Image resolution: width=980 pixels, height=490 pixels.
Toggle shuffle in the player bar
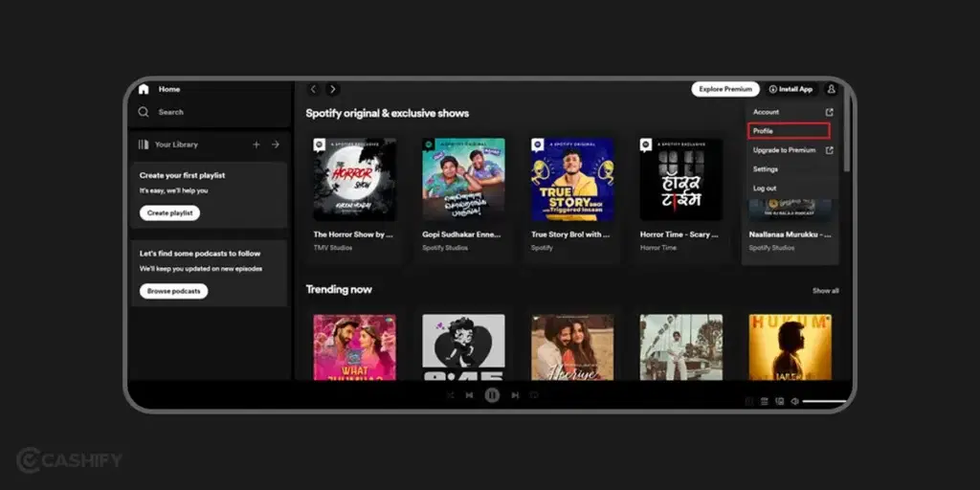[450, 395]
